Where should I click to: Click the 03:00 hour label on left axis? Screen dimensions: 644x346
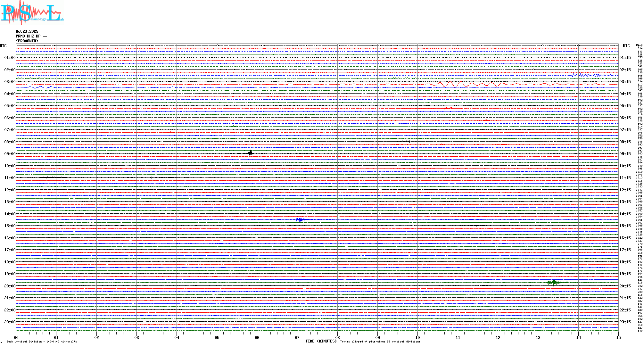tap(10, 82)
